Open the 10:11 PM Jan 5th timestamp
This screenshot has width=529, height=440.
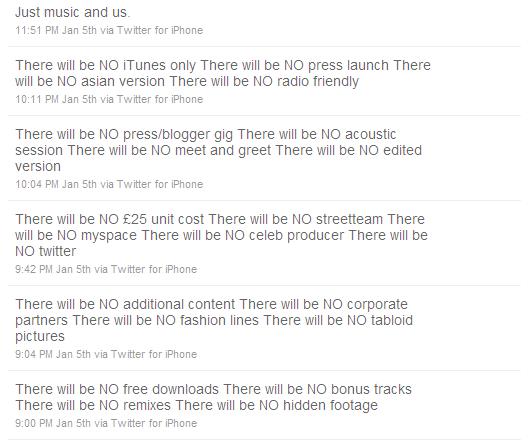(x=56, y=100)
